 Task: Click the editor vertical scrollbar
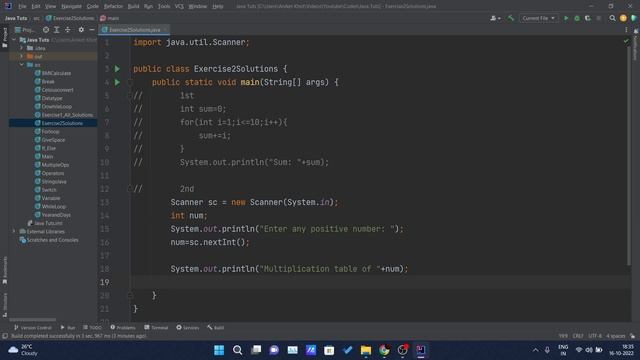pyautogui.click(x=629, y=155)
